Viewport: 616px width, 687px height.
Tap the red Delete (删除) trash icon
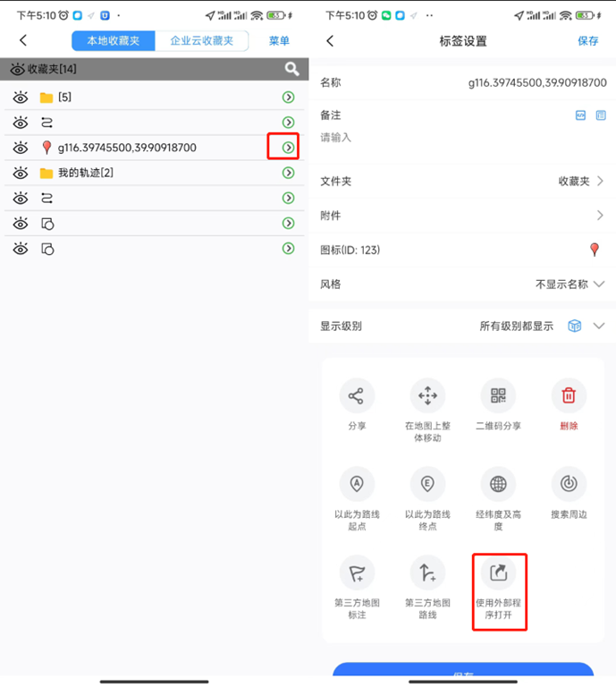pos(569,395)
